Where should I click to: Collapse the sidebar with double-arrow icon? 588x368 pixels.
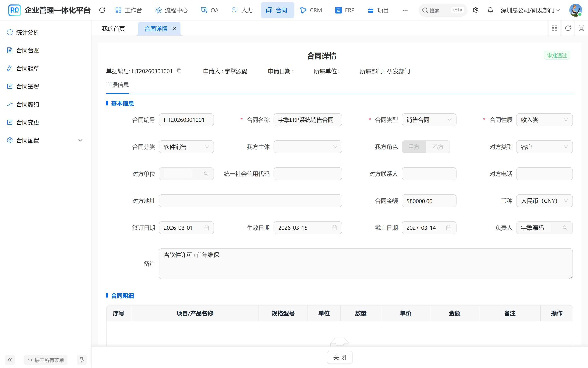[10, 360]
